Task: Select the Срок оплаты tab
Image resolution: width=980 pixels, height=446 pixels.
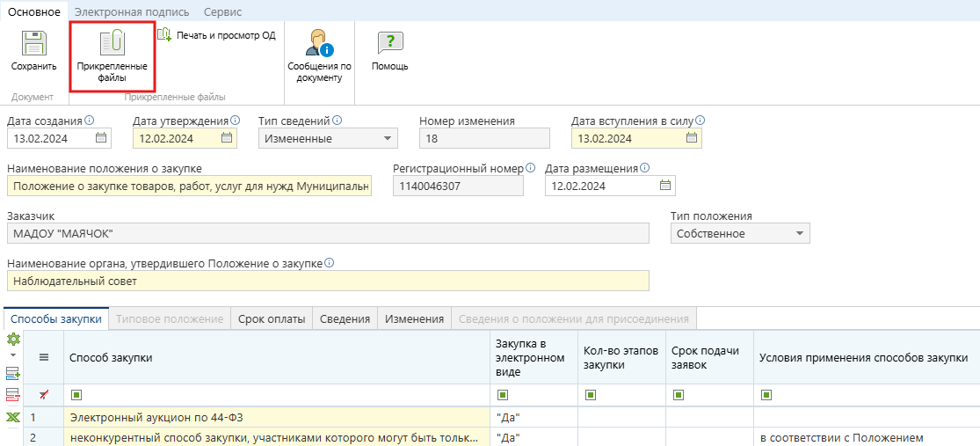Action: [272, 319]
